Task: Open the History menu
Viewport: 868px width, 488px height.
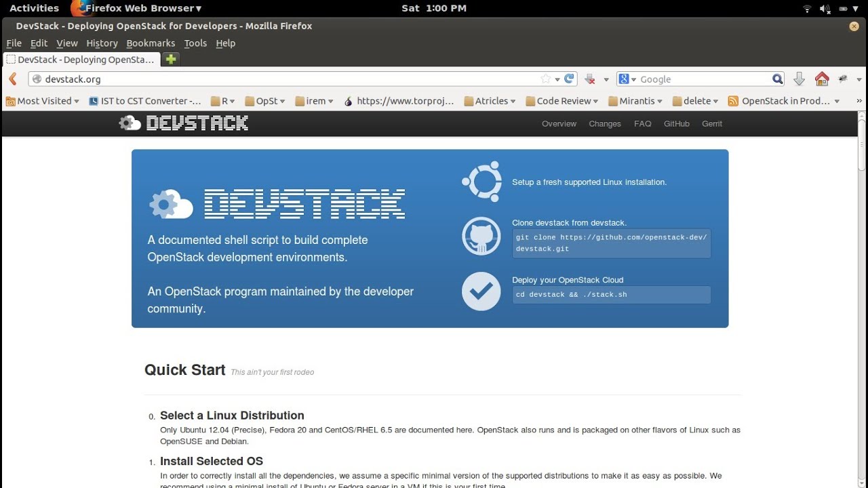Action: (x=102, y=43)
